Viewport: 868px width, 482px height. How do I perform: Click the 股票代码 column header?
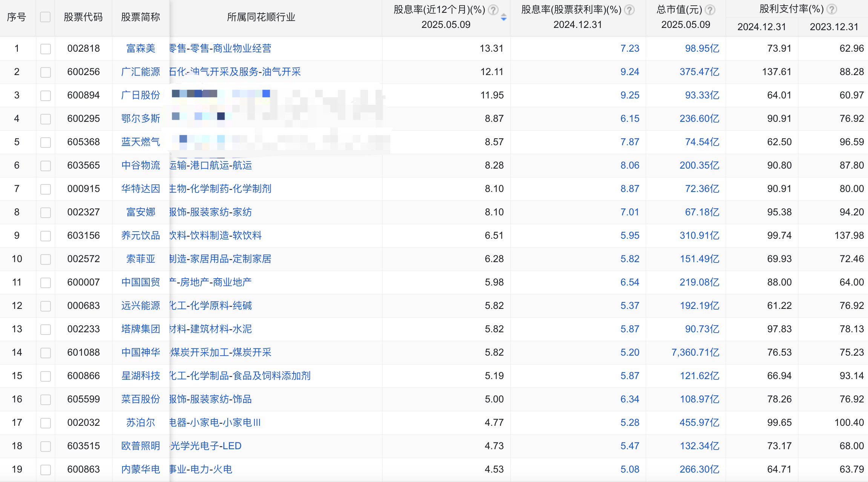tap(83, 17)
